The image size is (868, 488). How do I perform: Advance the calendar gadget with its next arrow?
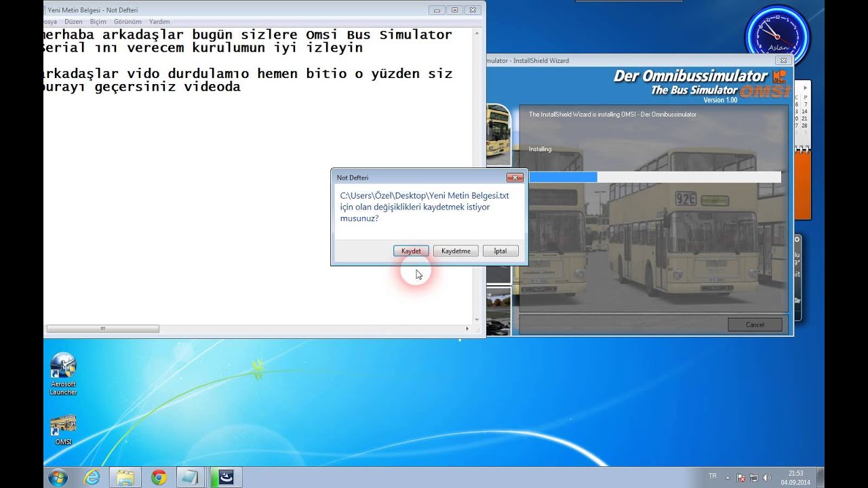[806, 89]
